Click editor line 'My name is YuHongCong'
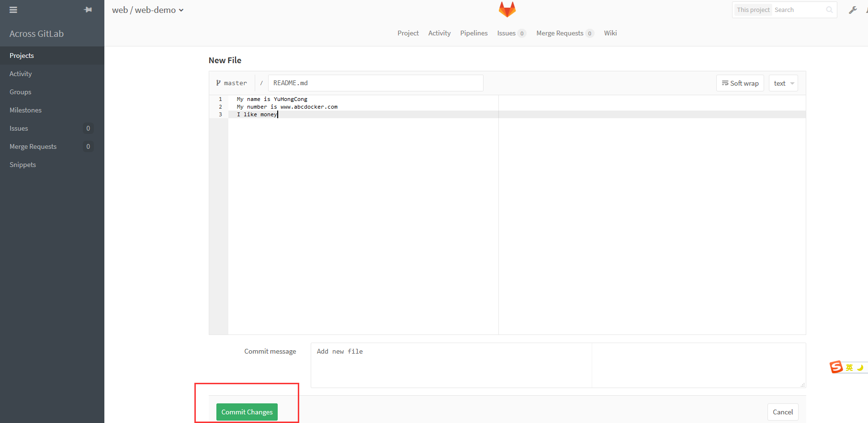This screenshot has width=868, height=423. tap(272, 99)
